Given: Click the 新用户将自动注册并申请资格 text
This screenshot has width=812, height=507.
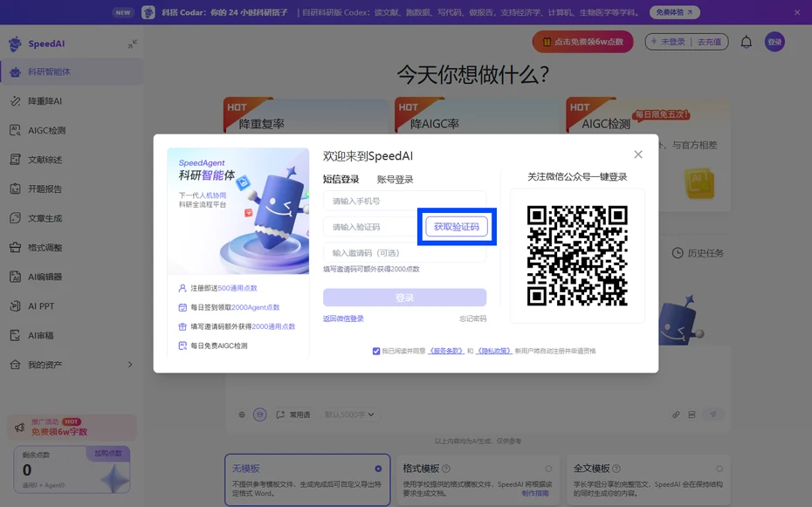Looking at the screenshot, I should click(555, 351).
